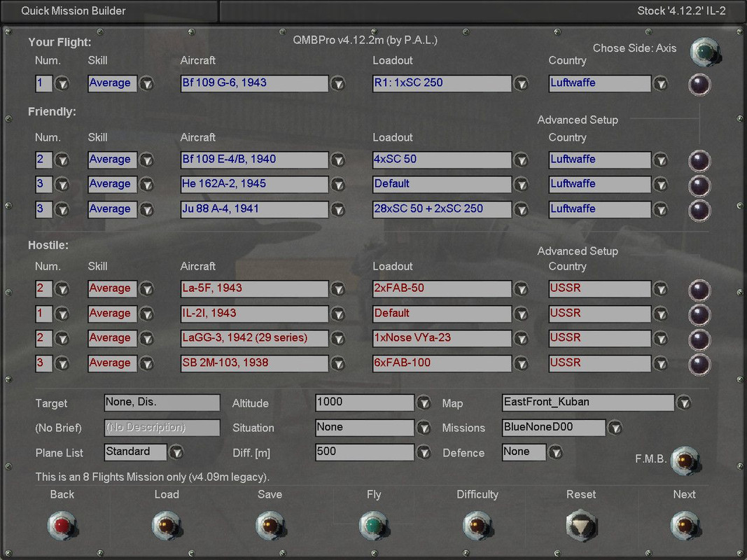
Task: Open loadout dropdown for 1xNose VYa-23
Action: click(521, 339)
